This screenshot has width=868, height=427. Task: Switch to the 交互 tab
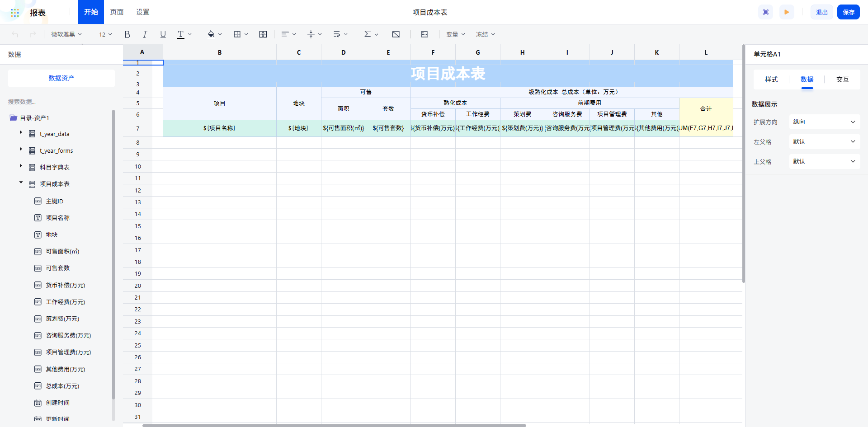pos(842,79)
